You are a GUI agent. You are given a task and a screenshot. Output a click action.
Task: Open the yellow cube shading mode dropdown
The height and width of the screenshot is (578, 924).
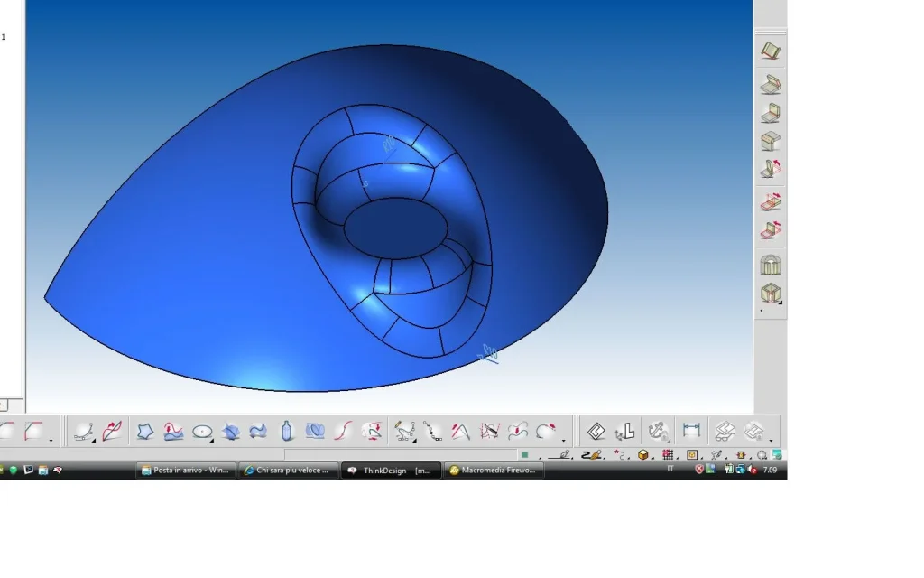(x=645, y=455)
